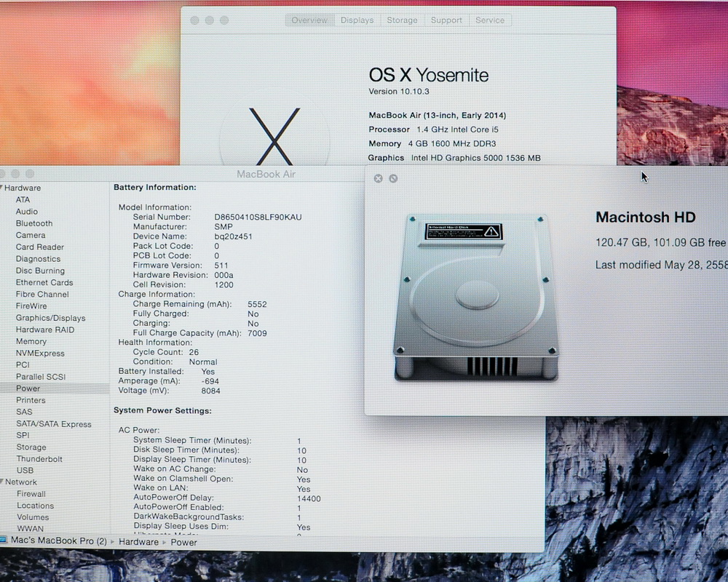Select SAS in the sidebar
Image resolution: width=728 pixels, height=582 pixels.
point(24,412)
